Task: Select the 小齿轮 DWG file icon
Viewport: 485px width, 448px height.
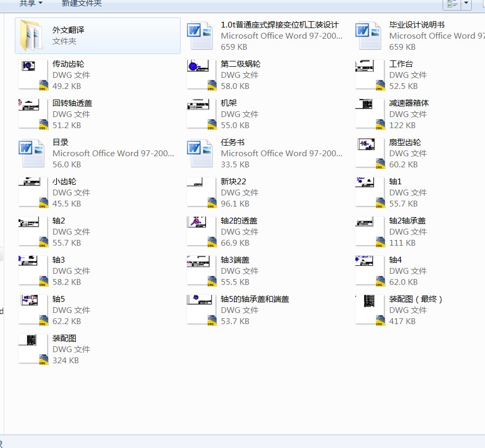Action: pyautogui.click(x=33, y=192)
